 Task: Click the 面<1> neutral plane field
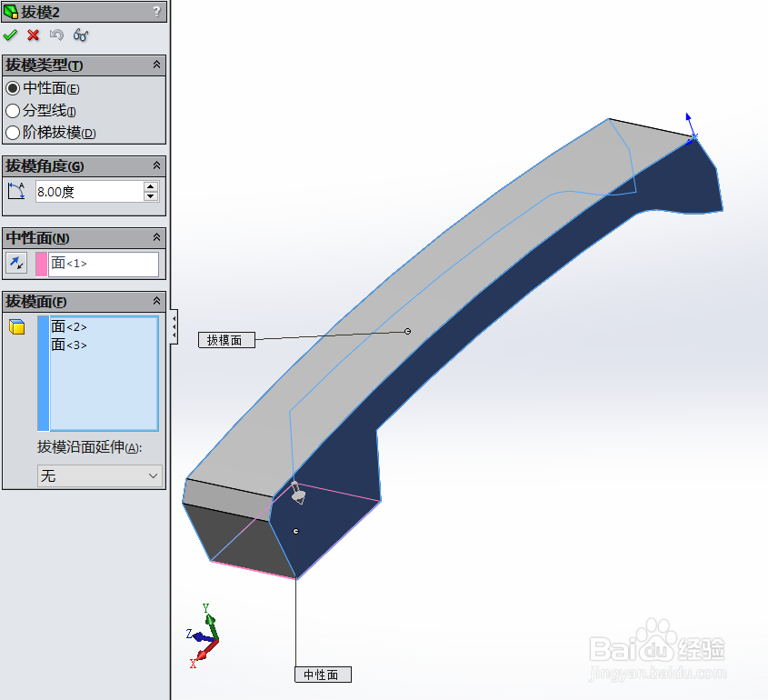[104, 264]
